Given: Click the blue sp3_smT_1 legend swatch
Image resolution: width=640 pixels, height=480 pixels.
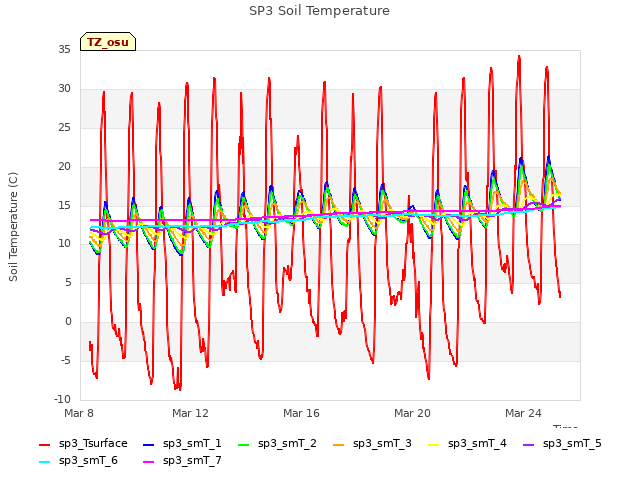Looking at the screenshot, I should click(x=149, y=444).
